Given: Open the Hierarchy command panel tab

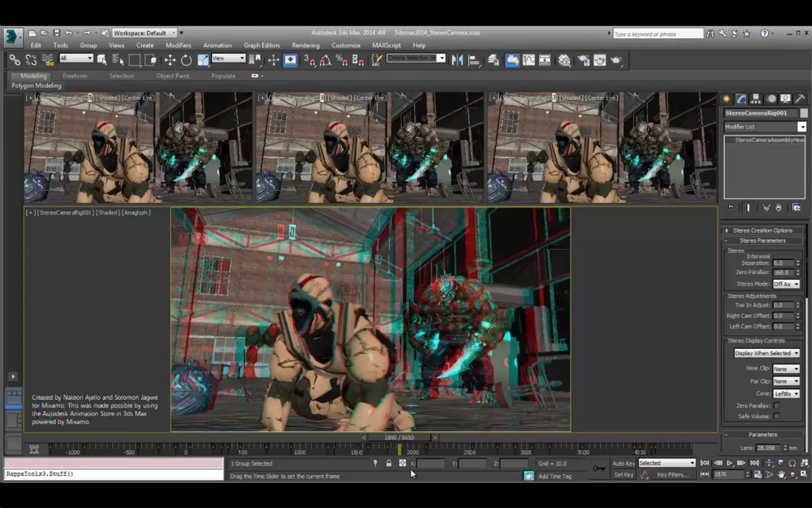Looking at the screenshot, I should click(x=756, y=99).
